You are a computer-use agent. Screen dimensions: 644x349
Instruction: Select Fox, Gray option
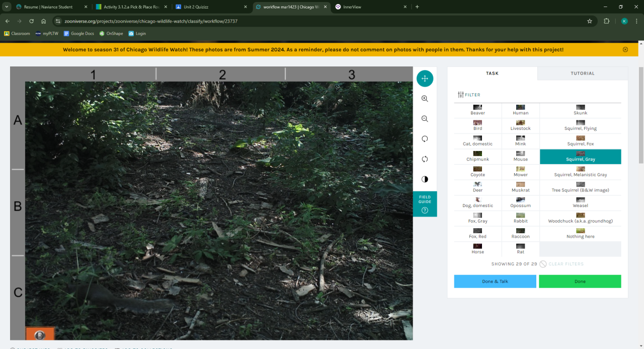477,219
